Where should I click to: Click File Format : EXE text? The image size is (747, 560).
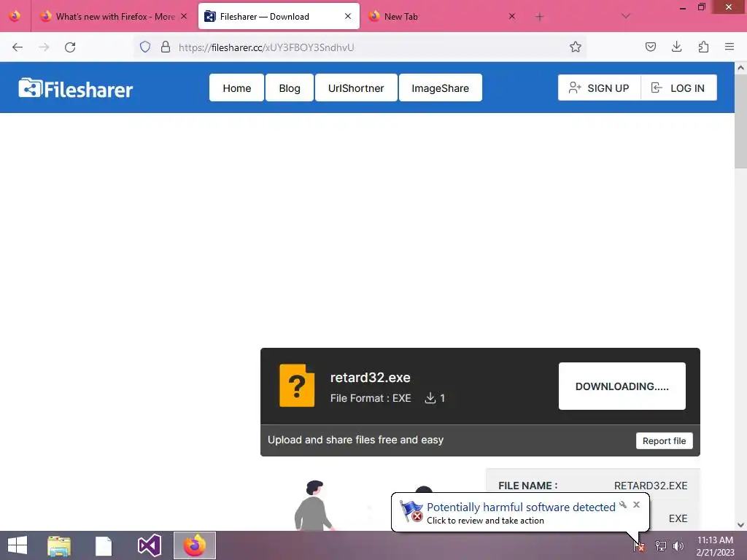click(371, 398)
